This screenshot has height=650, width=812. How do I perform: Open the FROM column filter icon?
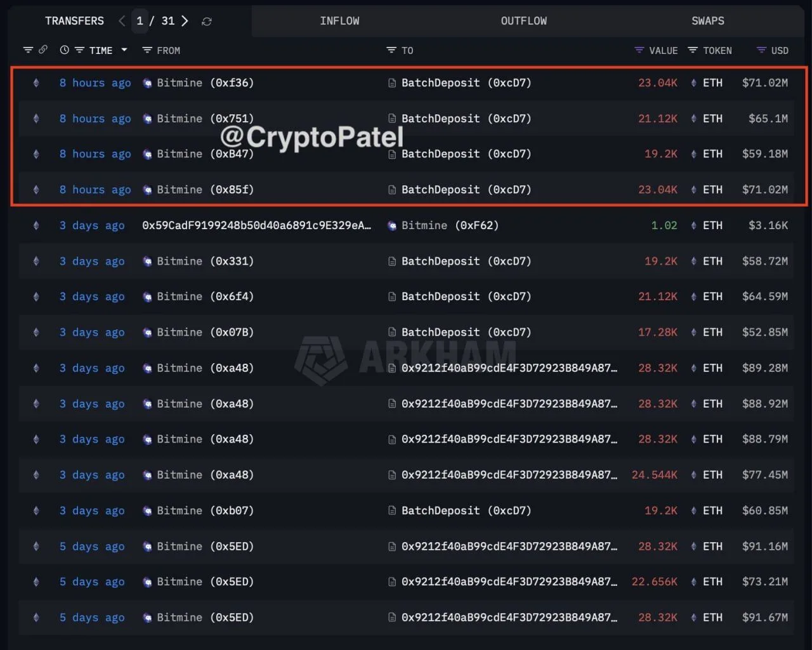pos(147,50)
